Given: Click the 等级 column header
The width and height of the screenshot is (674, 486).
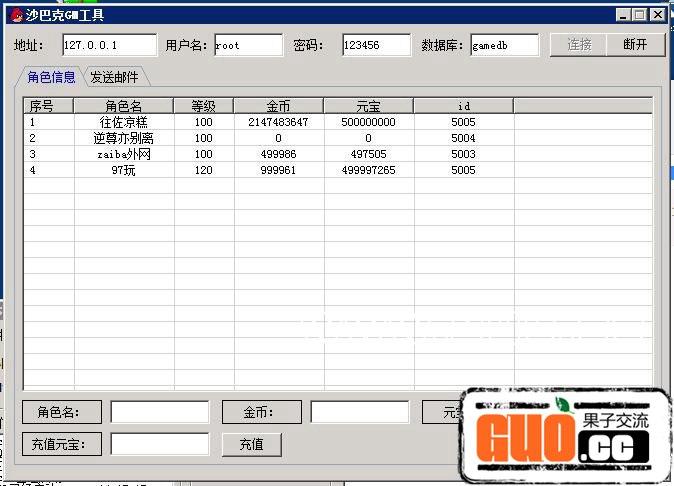Looking at the screenshot, I should (x=204, y=106).
